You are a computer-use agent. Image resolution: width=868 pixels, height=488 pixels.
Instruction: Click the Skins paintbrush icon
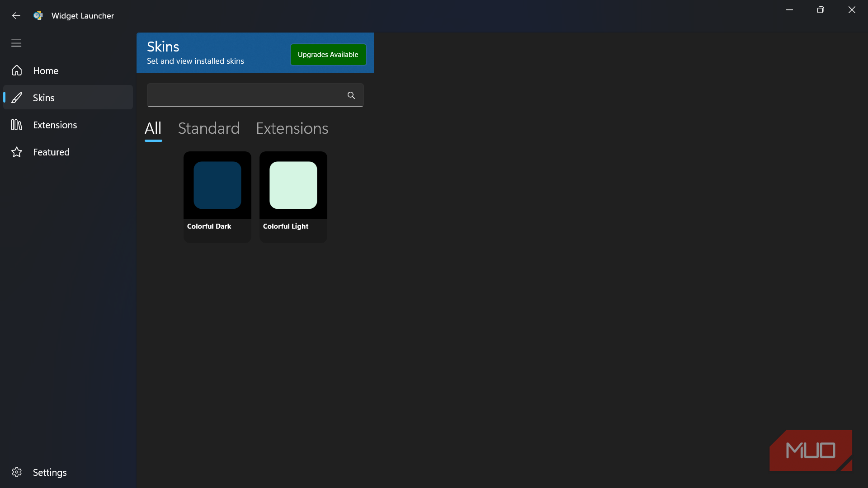coord(17,98)
